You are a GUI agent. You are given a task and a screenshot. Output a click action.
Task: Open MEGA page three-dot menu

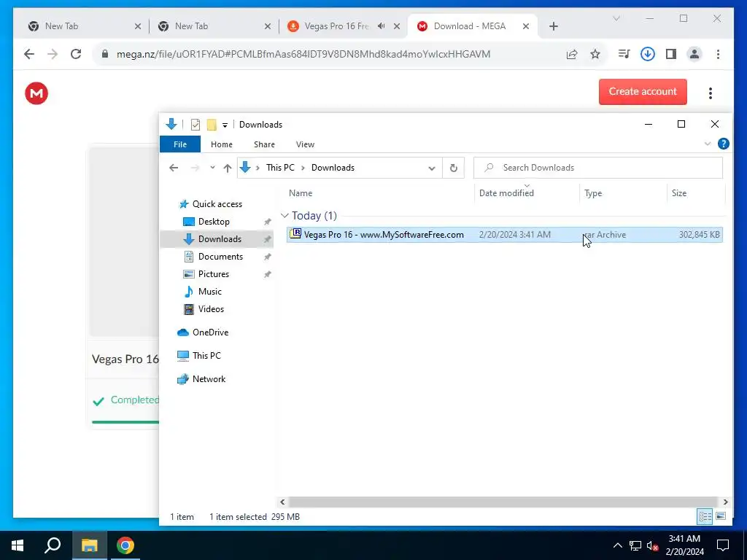tap(710, 93)
